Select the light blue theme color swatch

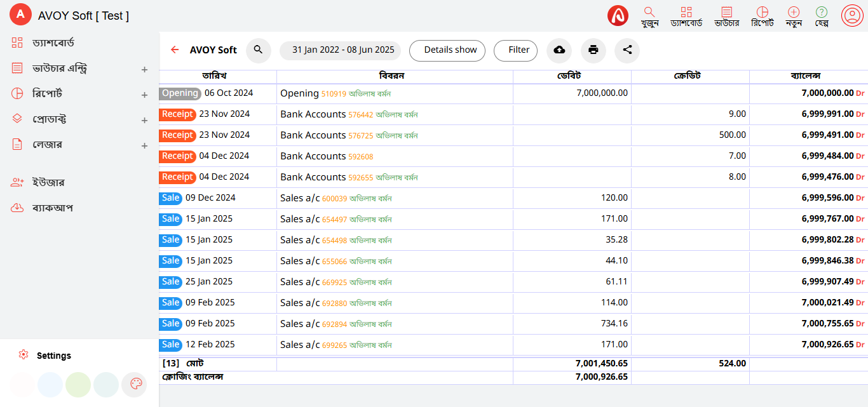[50, 385]
